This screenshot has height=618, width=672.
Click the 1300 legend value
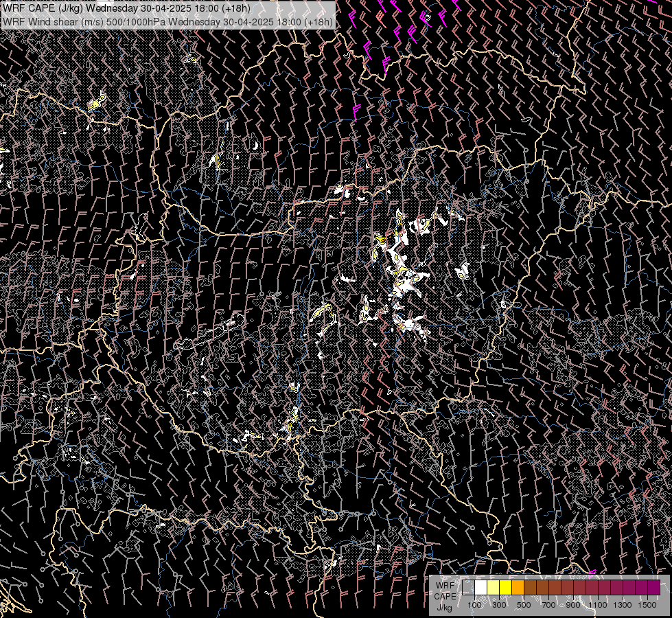point(623,605)
